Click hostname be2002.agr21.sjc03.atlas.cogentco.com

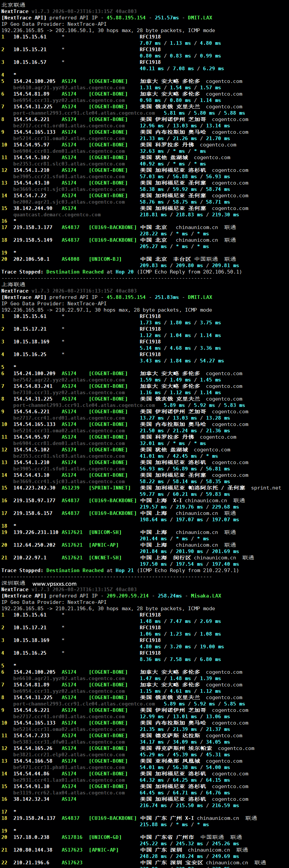click(69, 202)
